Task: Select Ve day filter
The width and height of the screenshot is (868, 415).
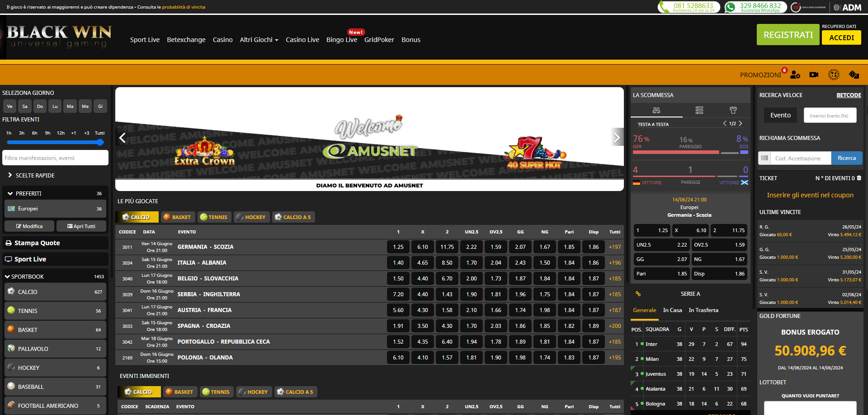Action: click(x=10, y=107)
